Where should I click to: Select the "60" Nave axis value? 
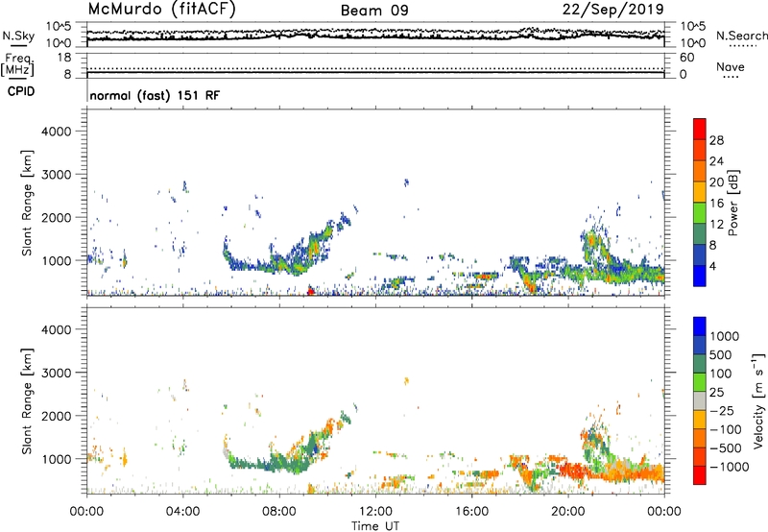pyautogui.click(x=686, y=58)
